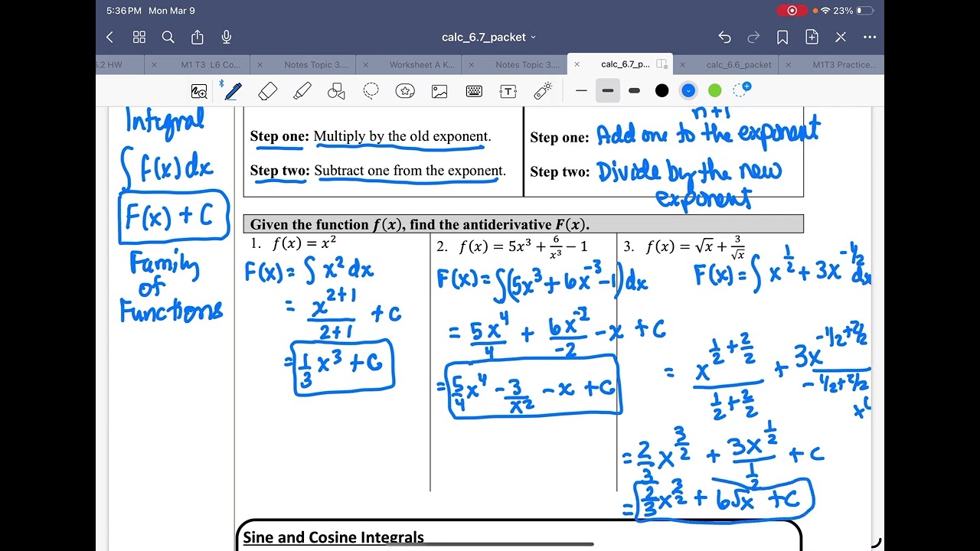Tap the Bluetooth stylus indicator beside the pen
Image resolution: width=980 pixels, height=551 pixels.
click(x=221, y=83)
